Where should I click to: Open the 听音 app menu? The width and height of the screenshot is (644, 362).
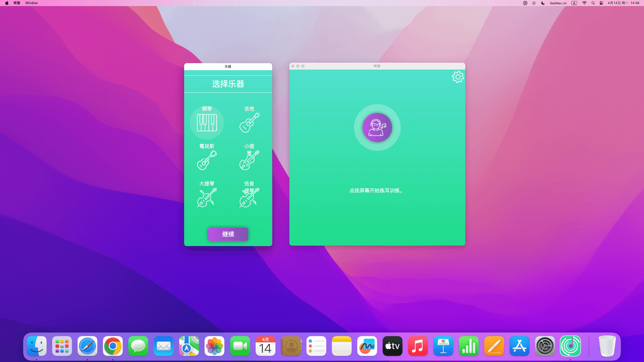pyautogui.click(x=17, y=3)
